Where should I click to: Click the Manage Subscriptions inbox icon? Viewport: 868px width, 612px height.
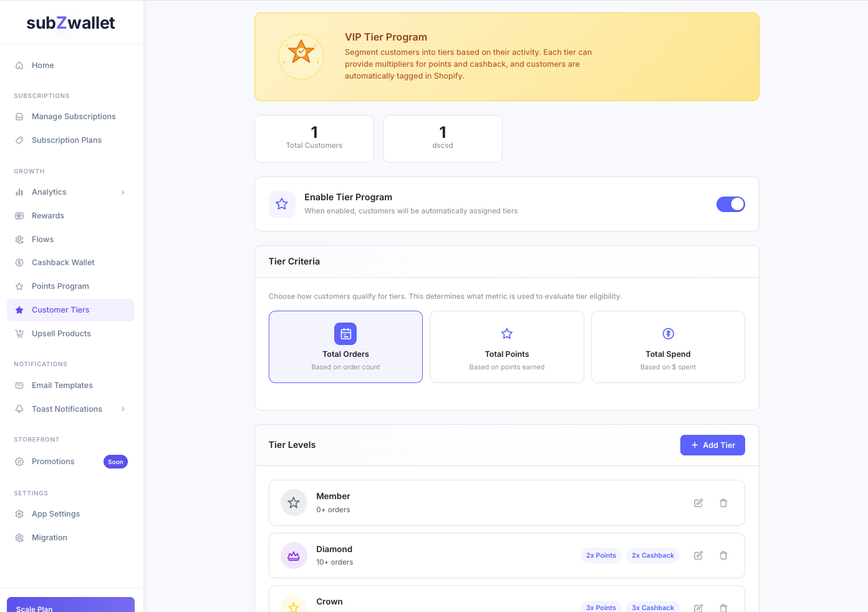pyautogui.click(x=19, y=117)
